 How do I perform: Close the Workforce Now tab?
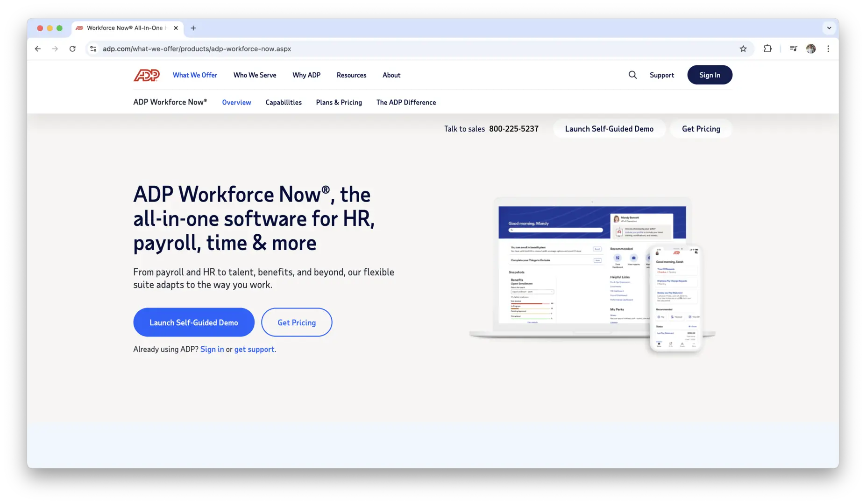click(176, 28)
